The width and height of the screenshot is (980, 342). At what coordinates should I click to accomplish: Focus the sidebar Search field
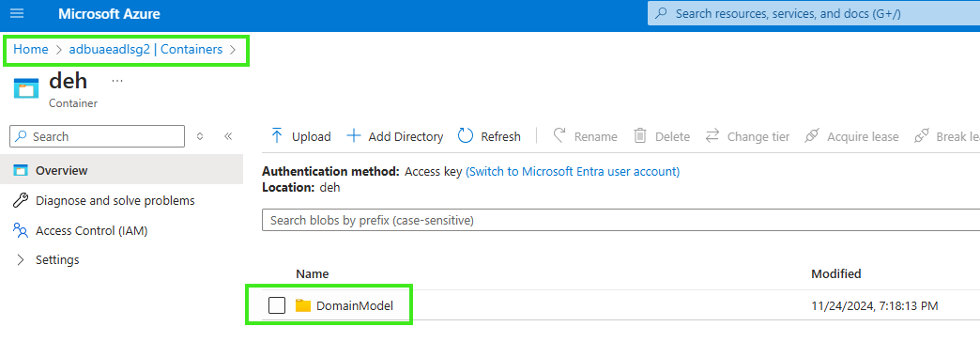click(x=98, y=136)
